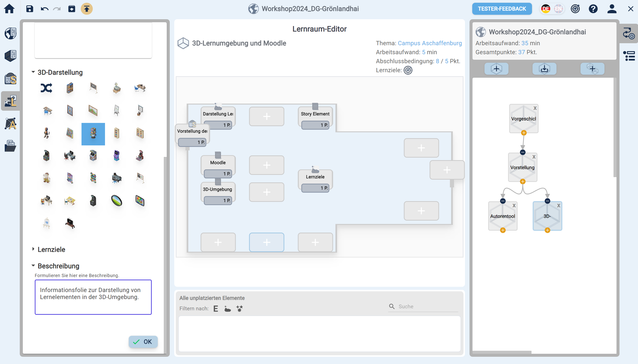638x364 pixels.
Task: Click the home icon
Action: [x=9, y=9]
